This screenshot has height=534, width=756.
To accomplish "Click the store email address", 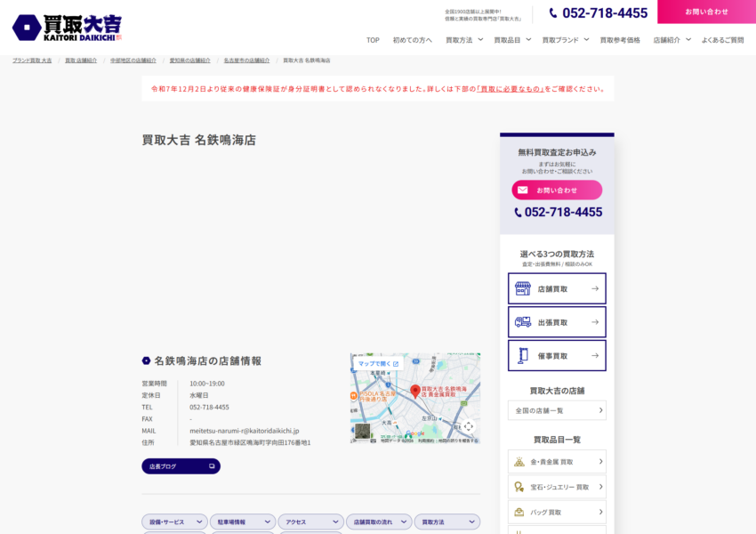I will [245, 431].
